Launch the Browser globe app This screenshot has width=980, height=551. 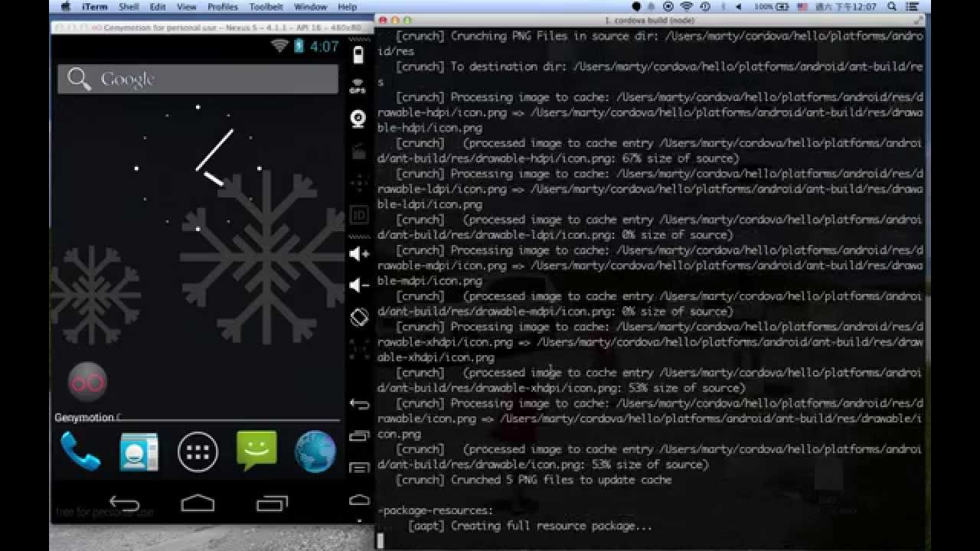pyautogui.click(x=315, y=452)
